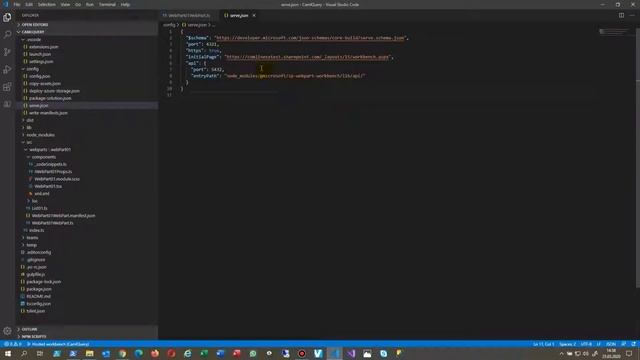Show hidden system tray icons
Screen dimensions: 640x360
[562, 353]
